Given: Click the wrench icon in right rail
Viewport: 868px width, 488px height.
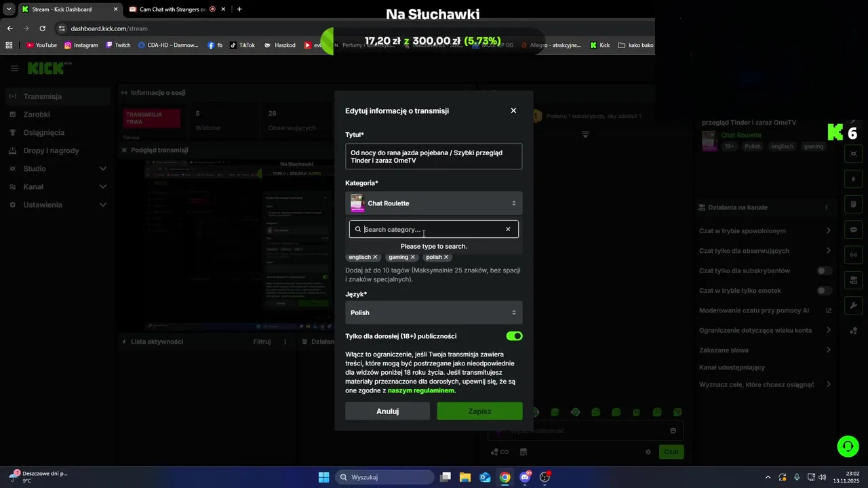Looking at the screenshot, I should click(x=854, y=306).
